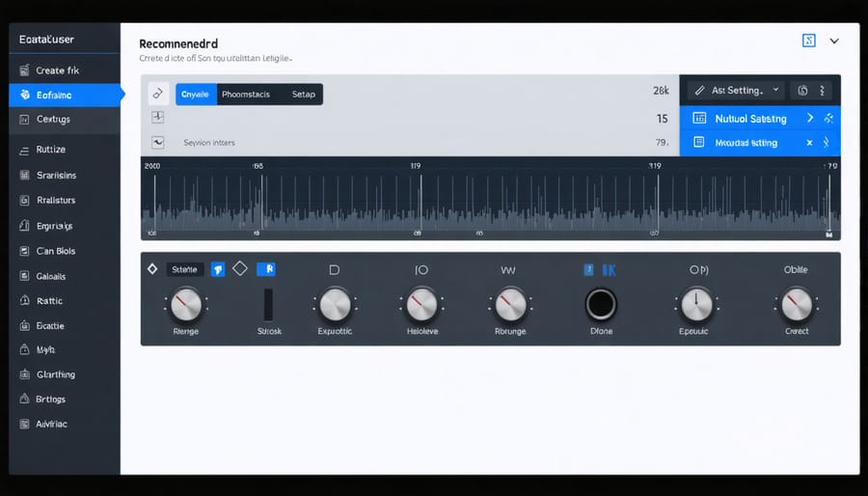The width and height of the screenshot is (868, 496).
Task: Click the Obliie label above Crrect knob
Action: (796, 269)
